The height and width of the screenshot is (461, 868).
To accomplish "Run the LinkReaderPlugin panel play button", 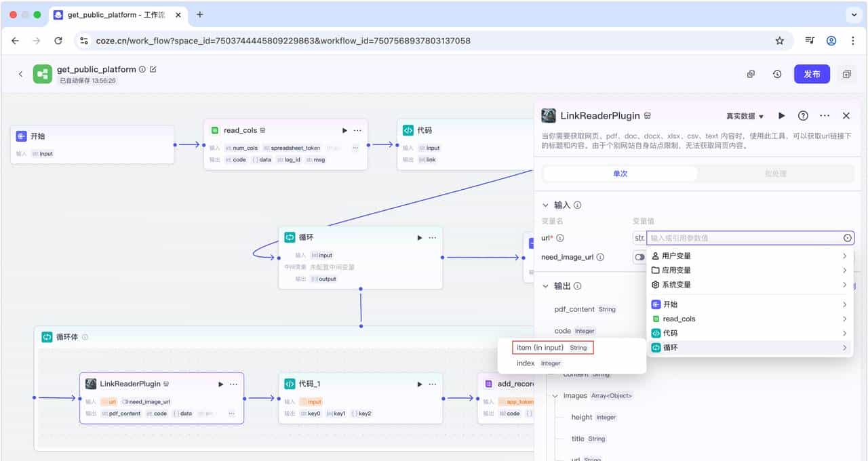I will point(782,116).
